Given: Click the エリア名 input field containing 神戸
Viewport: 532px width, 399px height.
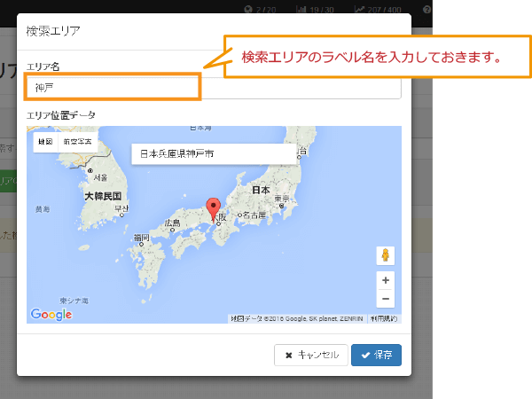Looking at the screenshot, I should coord(214,88).
